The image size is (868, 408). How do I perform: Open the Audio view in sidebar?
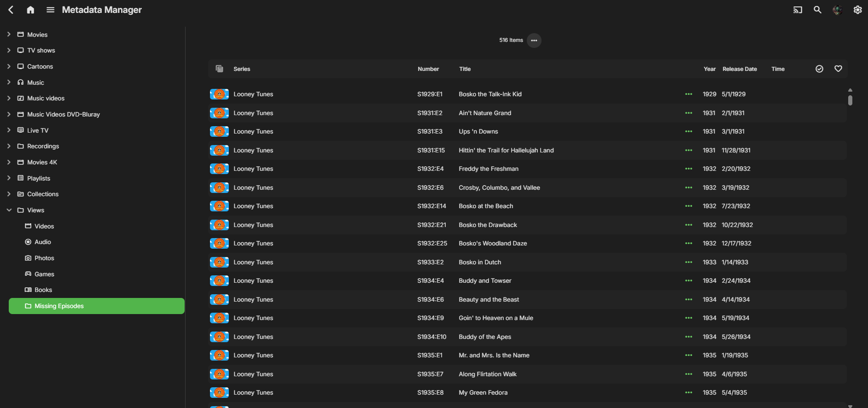pos(43,242)
